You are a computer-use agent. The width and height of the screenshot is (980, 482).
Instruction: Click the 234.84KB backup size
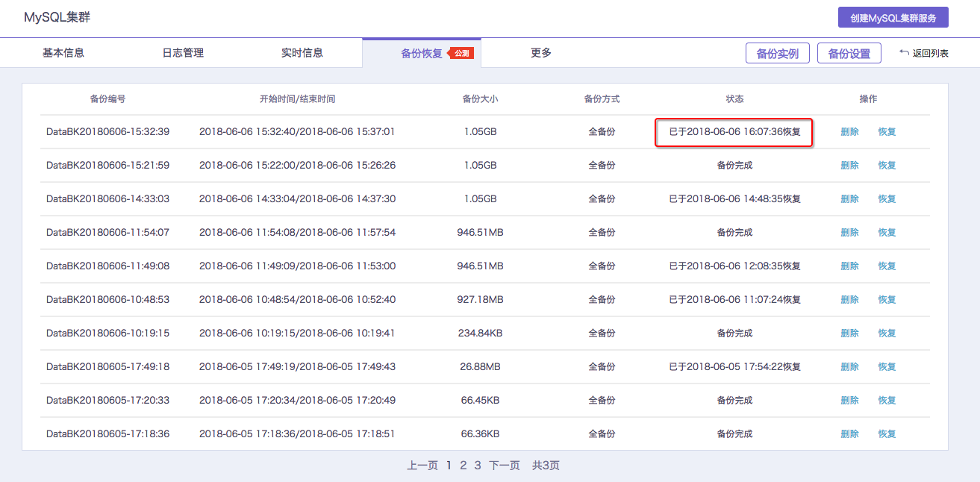(480, 334)
